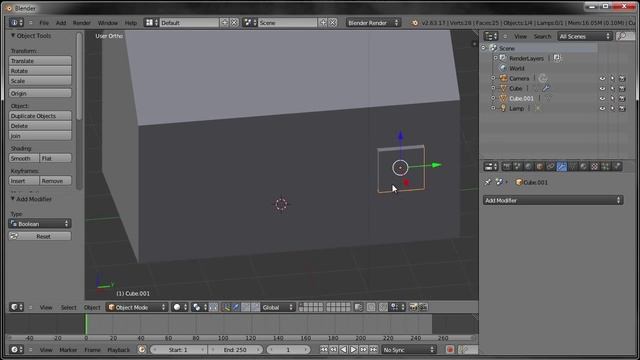Open the Global transform orientation dropdown
640x360 pixels.
tap(278, 307)
